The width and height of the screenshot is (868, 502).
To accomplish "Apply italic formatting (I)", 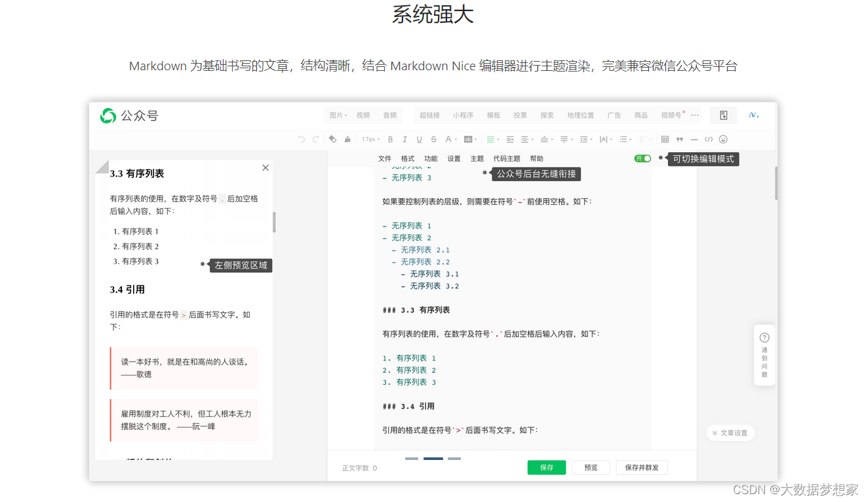I will (404, 139).
